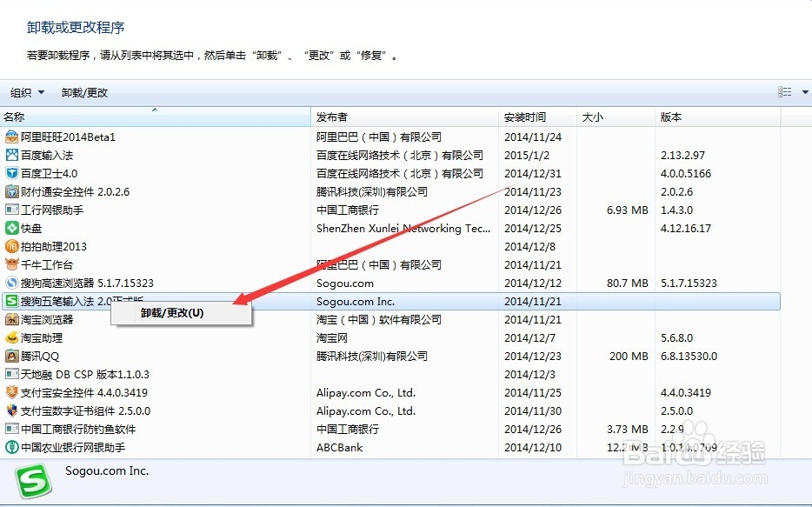
Task: Select 财付通安全控件 2.0.2.6 entry
Action: (75, 191)
